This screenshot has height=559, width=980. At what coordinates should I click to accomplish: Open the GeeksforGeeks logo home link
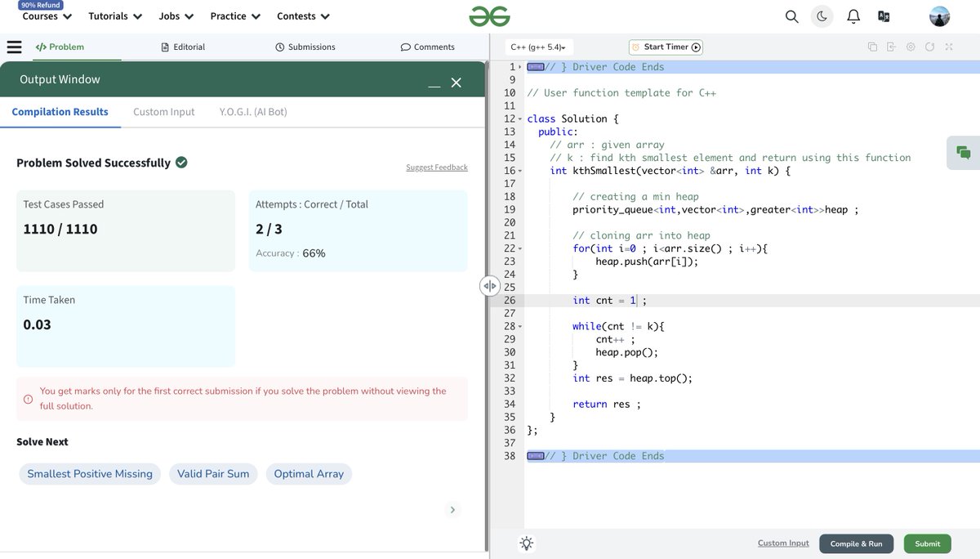coord(489,16)
